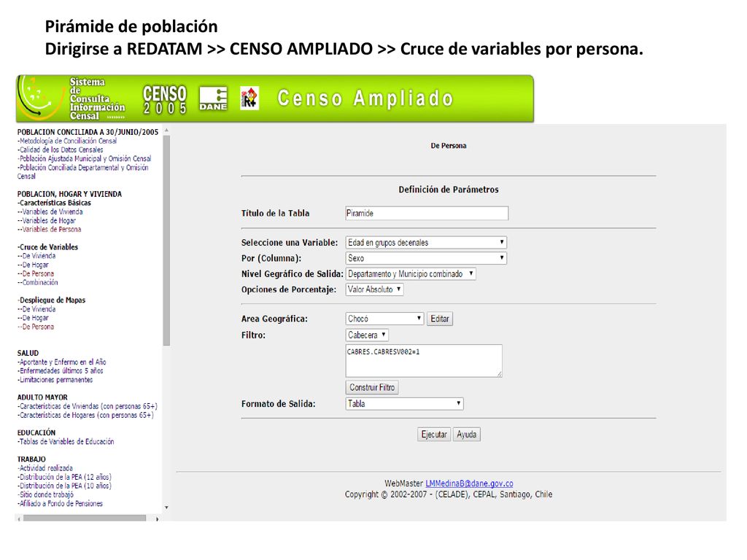Open Actividad realizada link under Trabajo
Viewport: 747px width, 560px height.
pyautogui.click(x=45, y=468)
